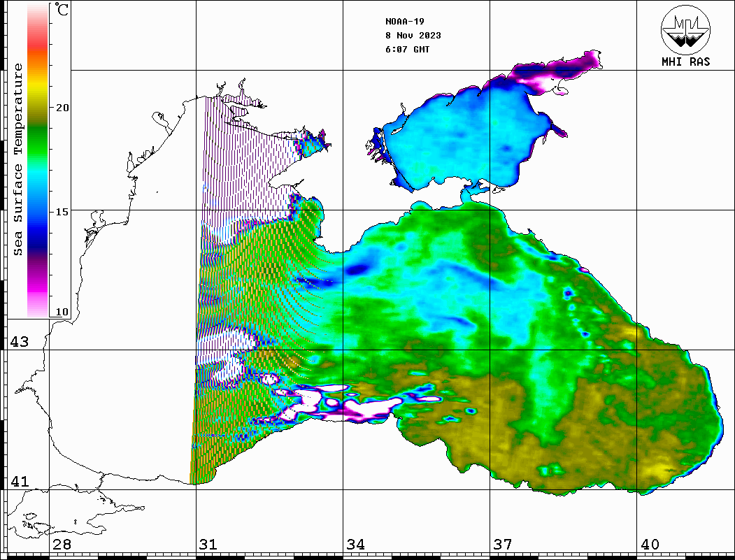
Task: Click the temperature color scale bar
Action: pyautogui.click(x=38, y=161)
